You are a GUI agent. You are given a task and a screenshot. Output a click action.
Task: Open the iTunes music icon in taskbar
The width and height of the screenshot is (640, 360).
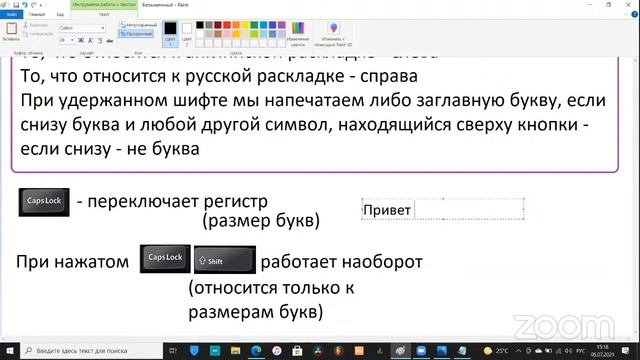tap(277, 351)
